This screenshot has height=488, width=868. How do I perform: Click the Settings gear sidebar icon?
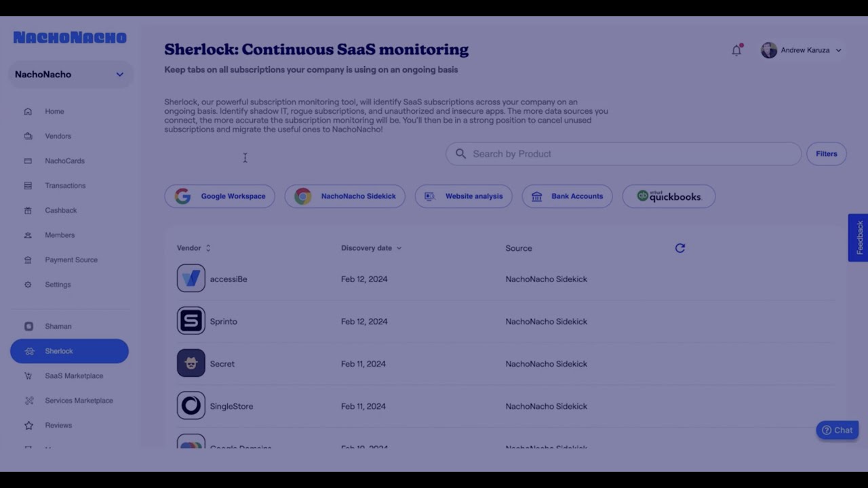pos(28,285)
